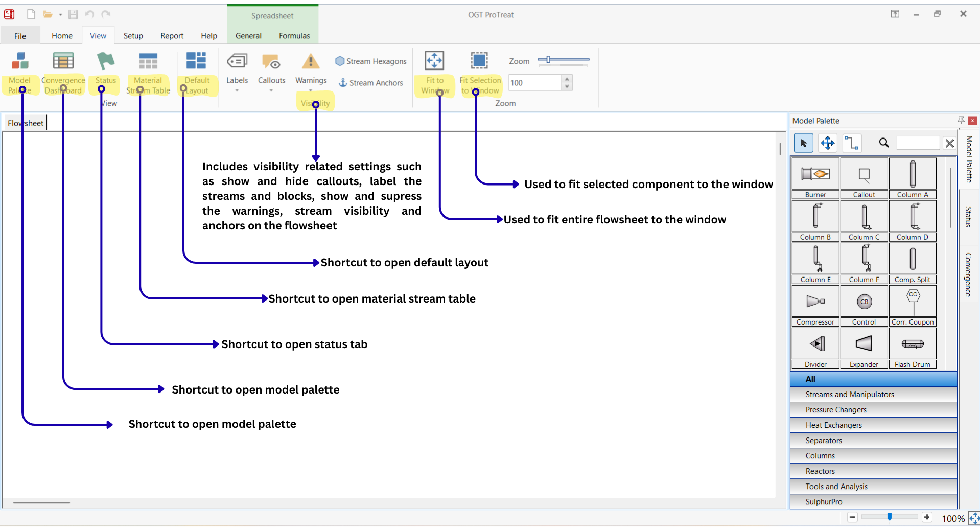Show the All palette category
The image size is (980, 530).
click(873, 379)
